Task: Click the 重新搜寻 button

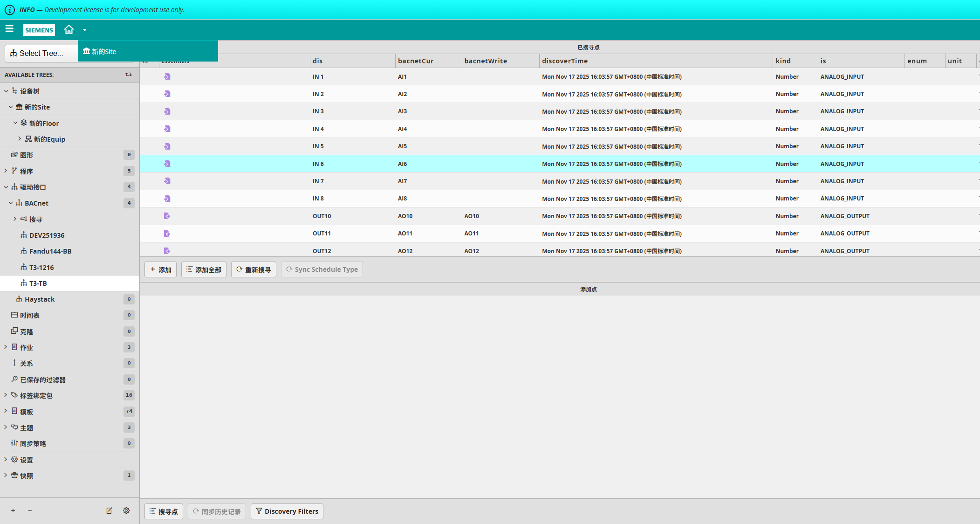Action: pyautogui.click(x=254, y=269)
